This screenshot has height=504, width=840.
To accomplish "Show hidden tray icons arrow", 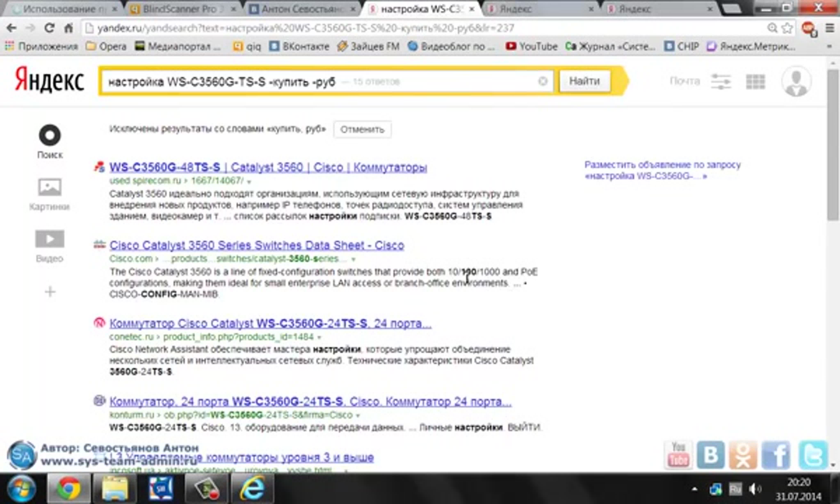I will click(x=695, y=489).
